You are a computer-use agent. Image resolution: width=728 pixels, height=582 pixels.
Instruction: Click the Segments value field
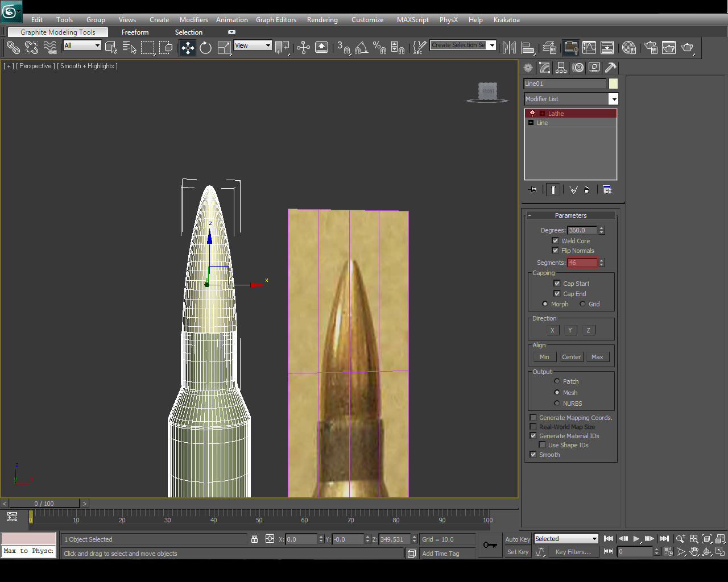point(582,263)
